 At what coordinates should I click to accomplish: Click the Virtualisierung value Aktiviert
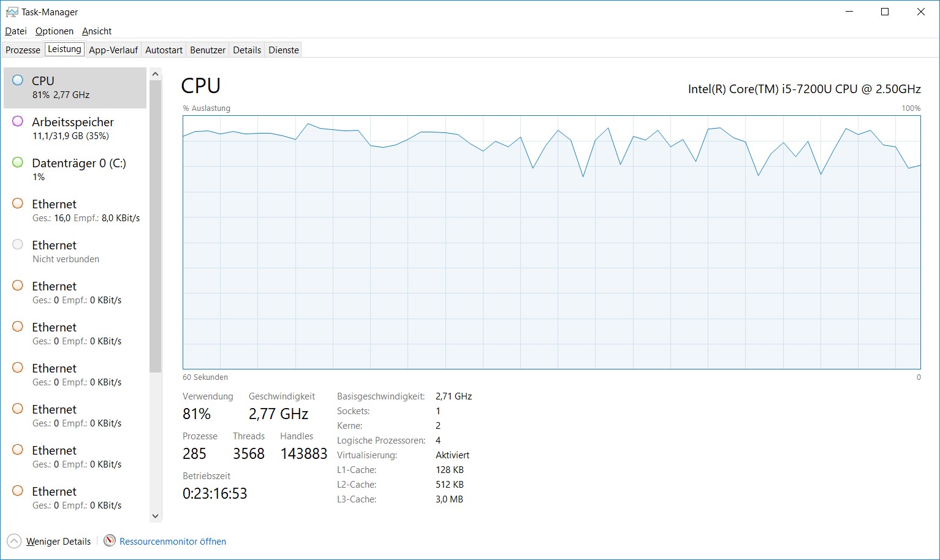[x=453, y=455]
